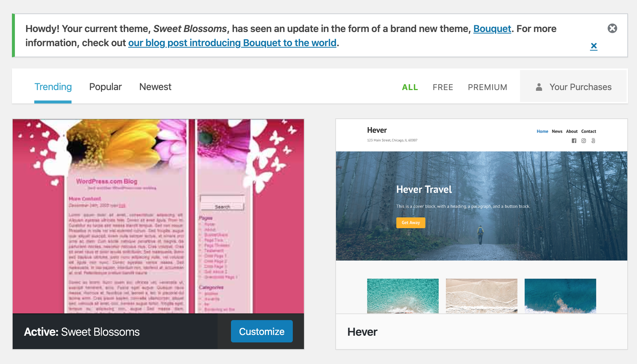
Task: Click the Customize button
Action: [x=262, y=331]
